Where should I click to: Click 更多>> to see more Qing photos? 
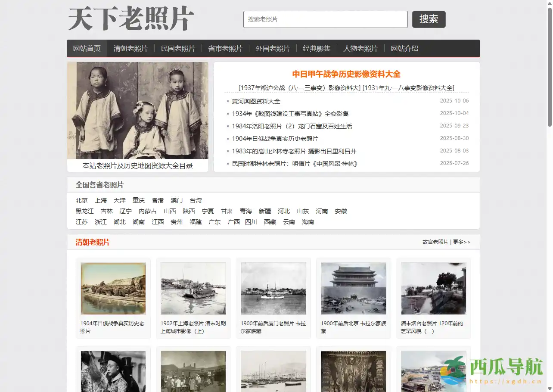(x=461, y=242)
